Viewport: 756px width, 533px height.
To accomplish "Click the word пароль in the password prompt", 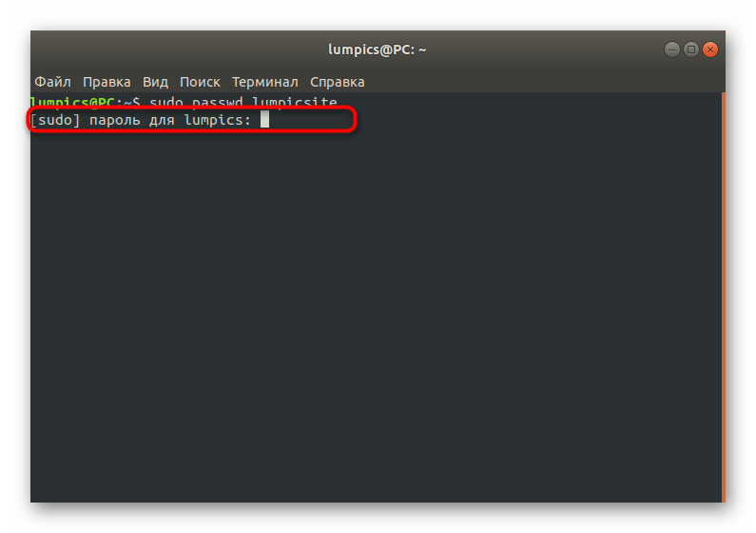I will [115, 120].
